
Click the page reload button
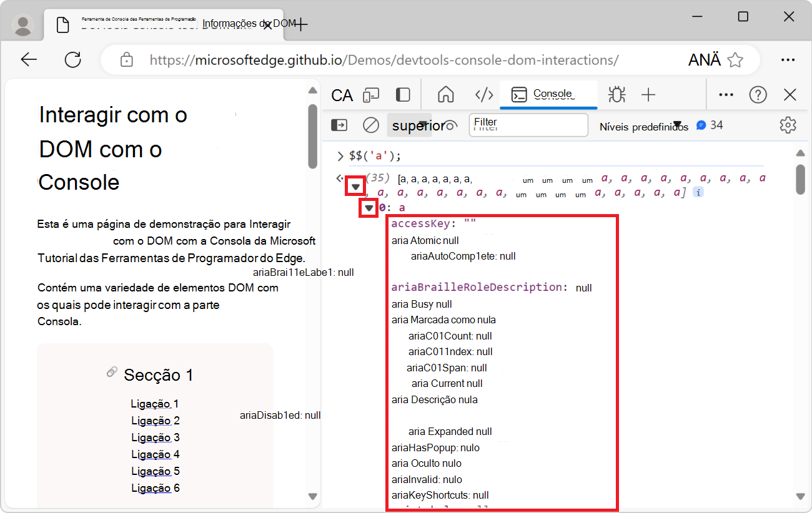point(72,59)
